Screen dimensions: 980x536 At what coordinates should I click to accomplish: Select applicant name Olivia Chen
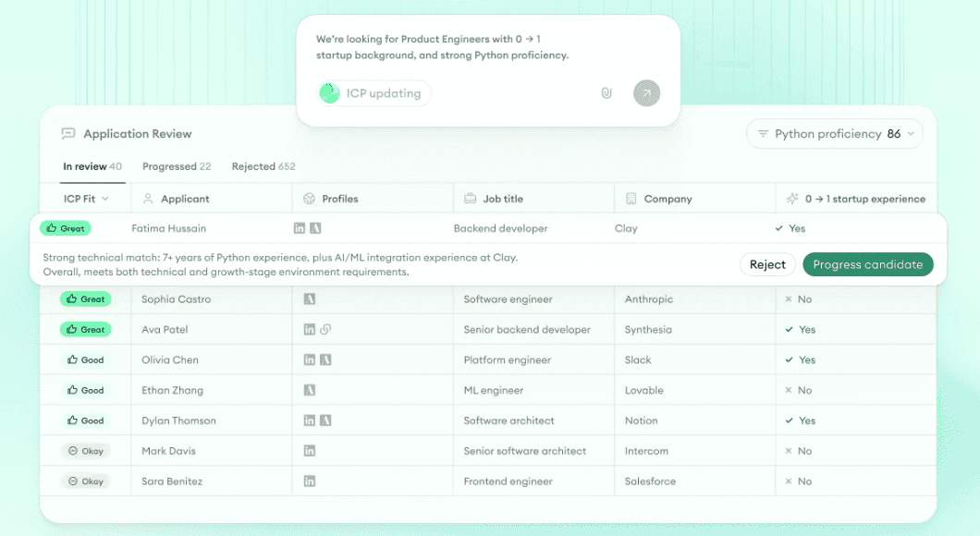[x=170, y=359]
